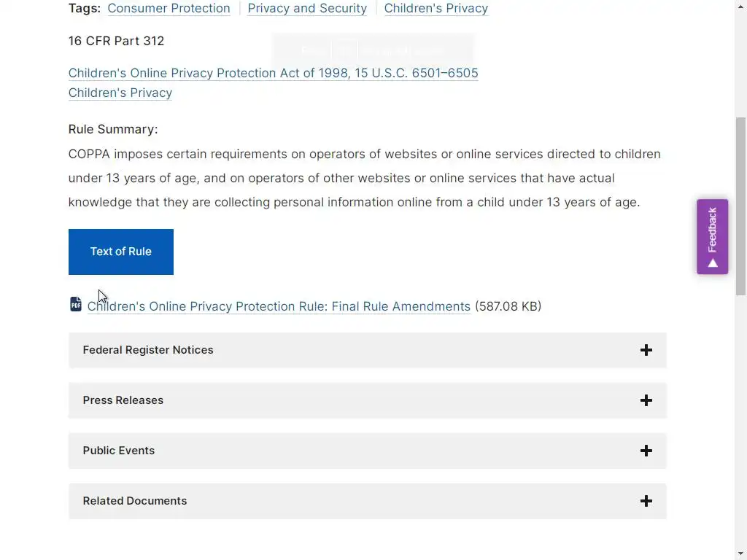Viewport: 747px width, 560px height.
Task: Expand the Public Events accordion
Action: coord(119,451)
